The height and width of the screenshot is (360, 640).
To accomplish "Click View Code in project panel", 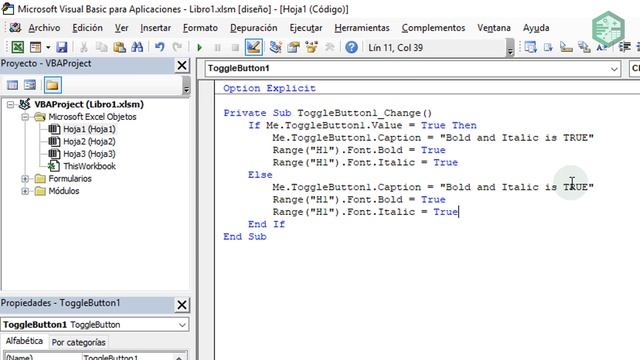I will (x=13, y=85).
